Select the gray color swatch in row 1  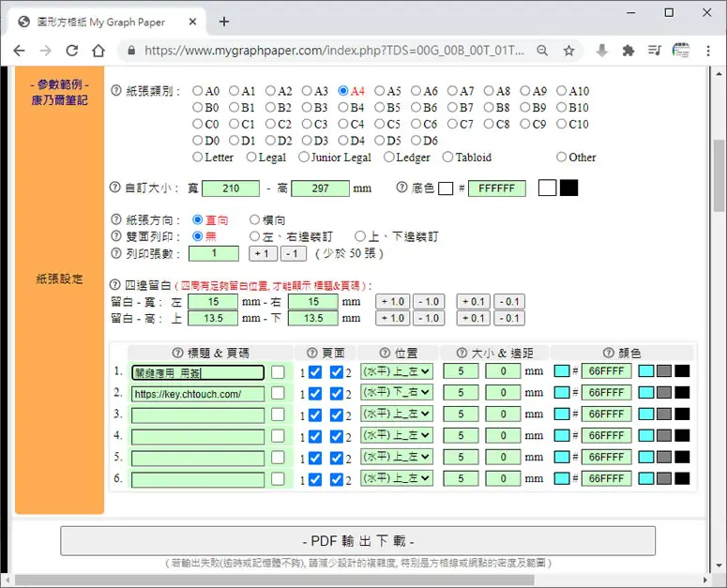664,371
